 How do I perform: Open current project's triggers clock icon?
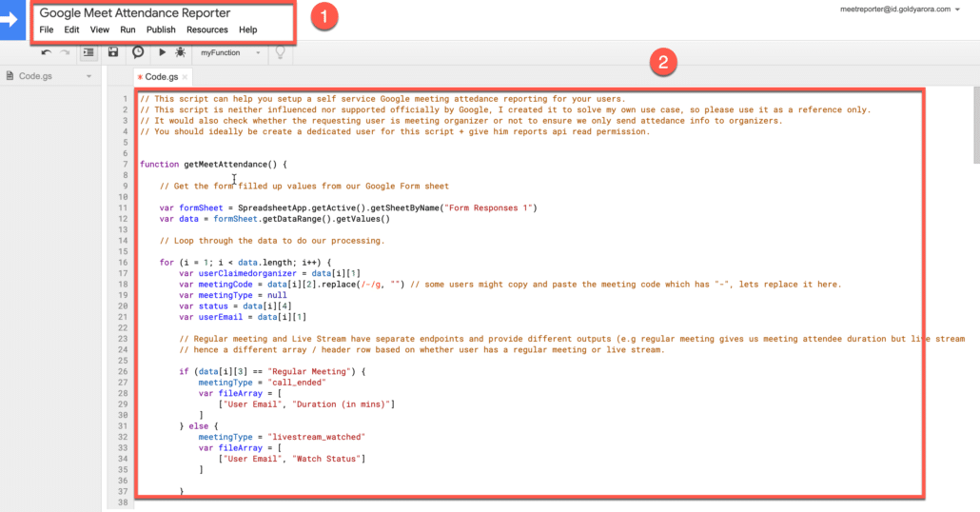[138, 52]
